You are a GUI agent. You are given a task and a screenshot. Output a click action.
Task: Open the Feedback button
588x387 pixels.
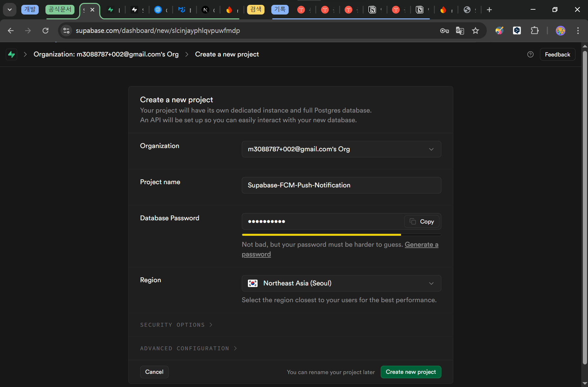(557, 55)
